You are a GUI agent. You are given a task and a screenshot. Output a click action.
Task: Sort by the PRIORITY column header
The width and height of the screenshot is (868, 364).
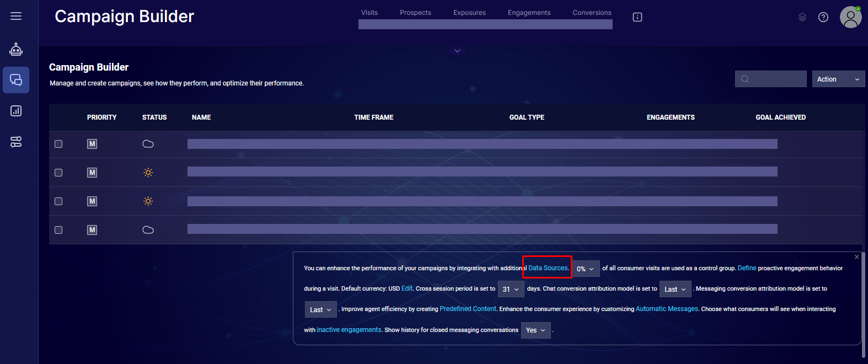pos(102,117)
